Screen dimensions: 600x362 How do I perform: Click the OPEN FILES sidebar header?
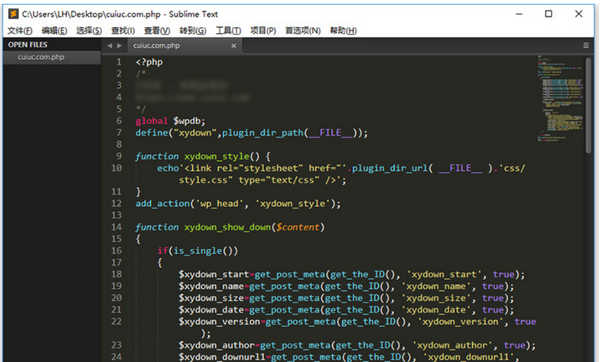click(x=28, y=45)
